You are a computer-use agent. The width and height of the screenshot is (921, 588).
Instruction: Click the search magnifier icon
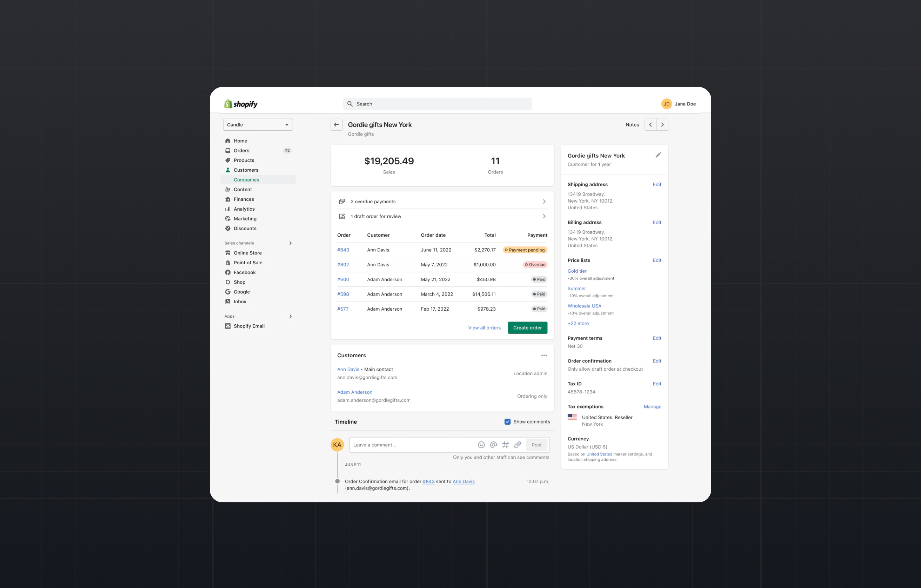coord(350,104)
